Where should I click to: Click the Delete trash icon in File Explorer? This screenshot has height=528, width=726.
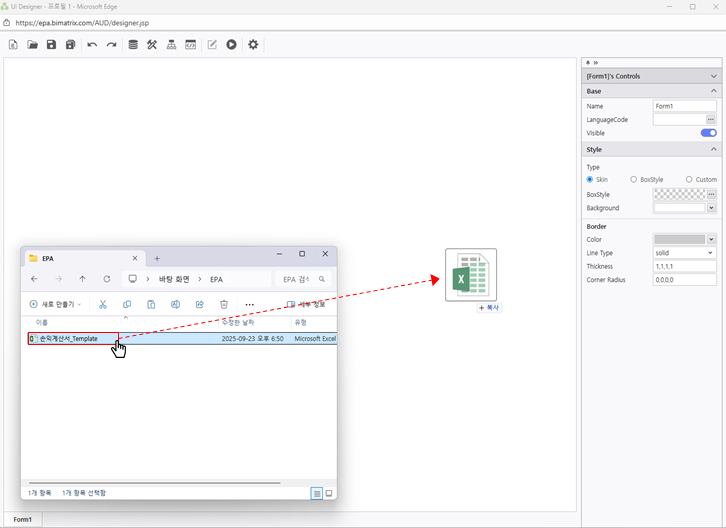[x=224, y=304]
